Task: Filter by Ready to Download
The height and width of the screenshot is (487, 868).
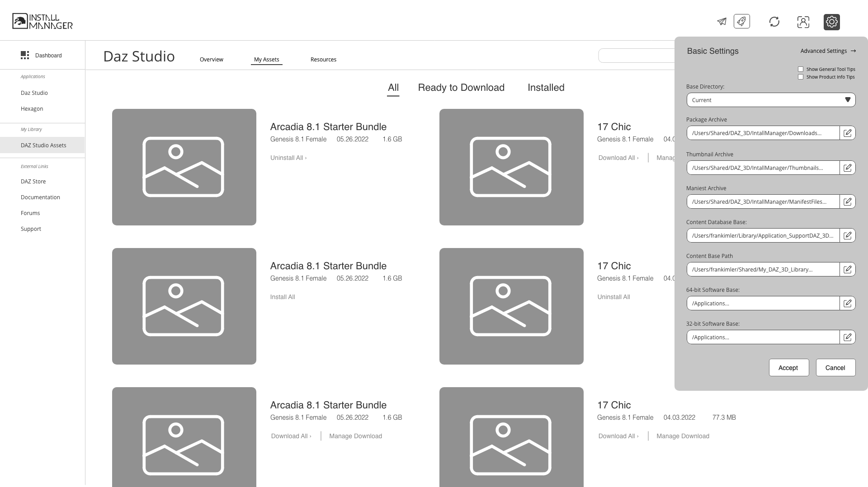Action: click(461, 88)
